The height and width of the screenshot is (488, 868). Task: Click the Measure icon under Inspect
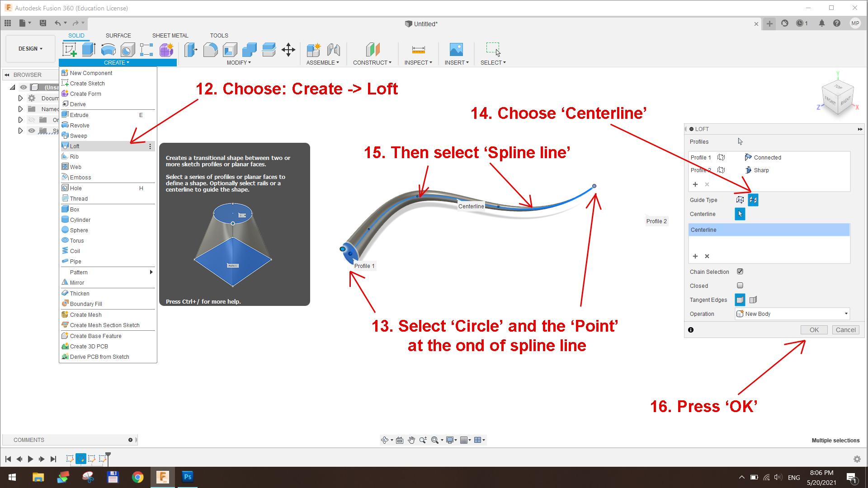[418, 49]
